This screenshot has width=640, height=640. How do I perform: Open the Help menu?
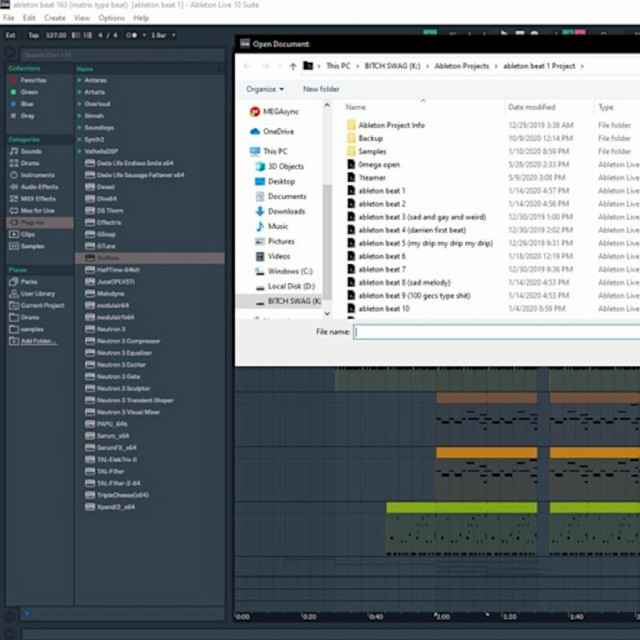pos(141,18)
